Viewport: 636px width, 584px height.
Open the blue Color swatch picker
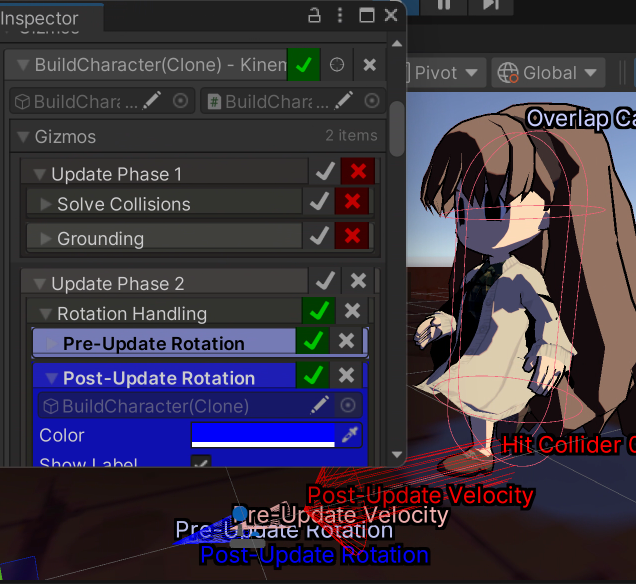pos(263,435)
